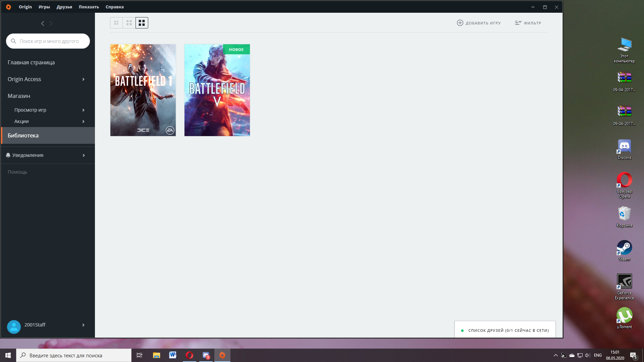Select the Браузер Opera desktop shortcut
The height and width of the screenshot is (362, 644).
624,185
